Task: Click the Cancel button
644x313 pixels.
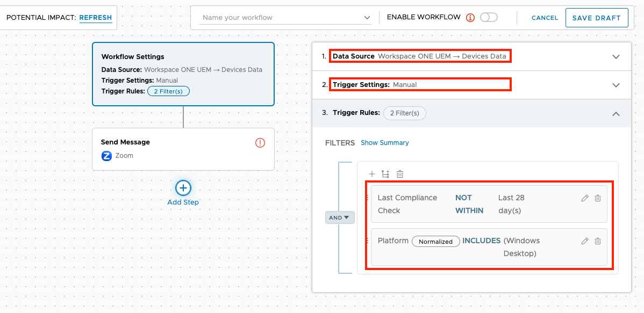Action: (x=545, y=18)
